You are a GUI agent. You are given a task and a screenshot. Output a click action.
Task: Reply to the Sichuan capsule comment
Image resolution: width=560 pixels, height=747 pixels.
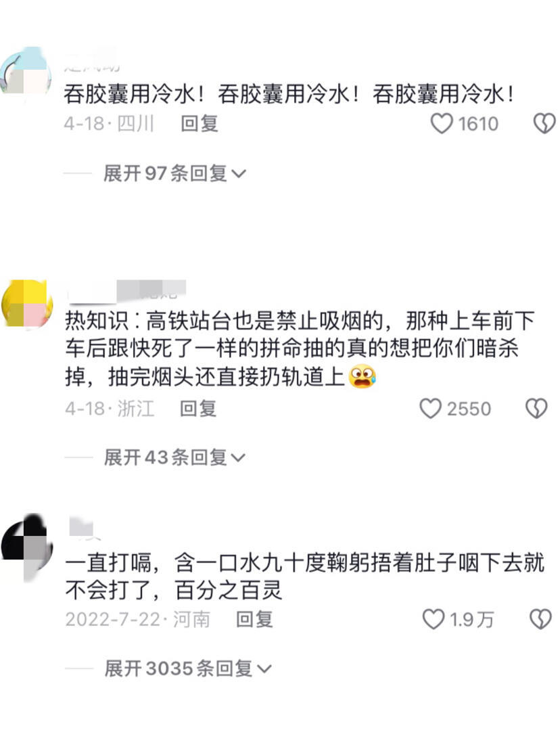click(x=200, y=124)
